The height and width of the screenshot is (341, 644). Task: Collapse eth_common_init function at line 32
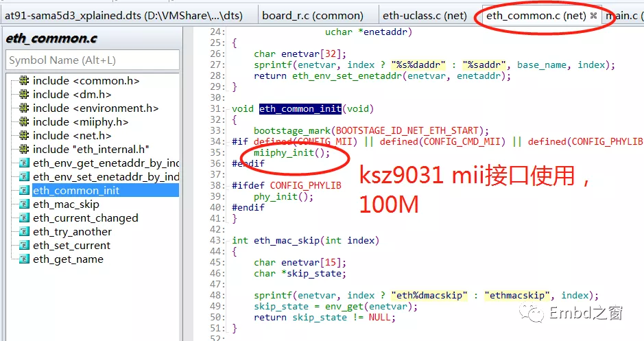[227, 119]
